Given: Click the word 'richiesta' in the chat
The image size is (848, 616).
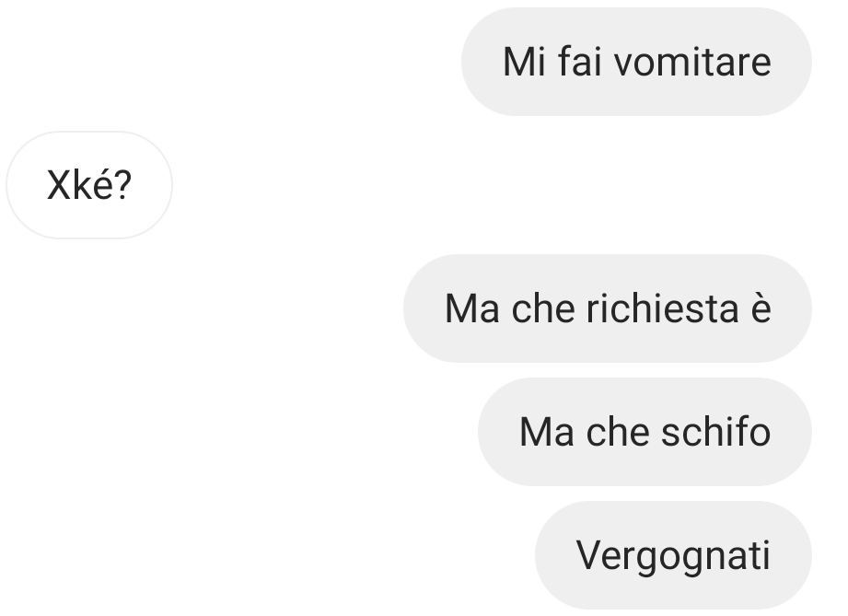Looking at the screenshot, I should tap(663, 308).
